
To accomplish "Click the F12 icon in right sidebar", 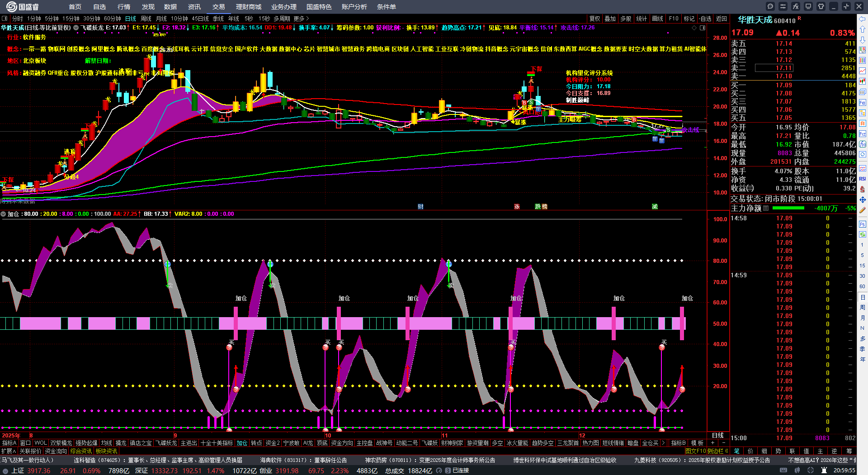I will pos(863,134).
